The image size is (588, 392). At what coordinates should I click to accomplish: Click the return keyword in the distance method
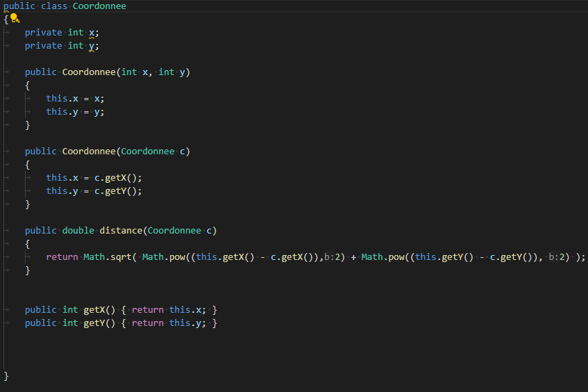tap(62, 256)
